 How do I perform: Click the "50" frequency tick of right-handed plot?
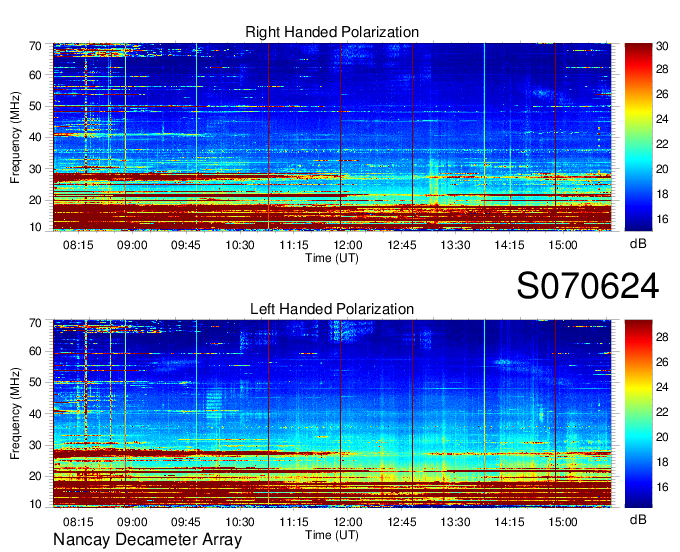pos(35,106)
